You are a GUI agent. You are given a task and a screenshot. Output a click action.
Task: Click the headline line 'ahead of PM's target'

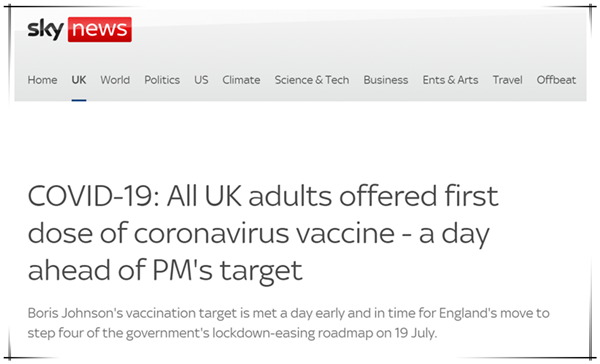[x=165, y=271]
